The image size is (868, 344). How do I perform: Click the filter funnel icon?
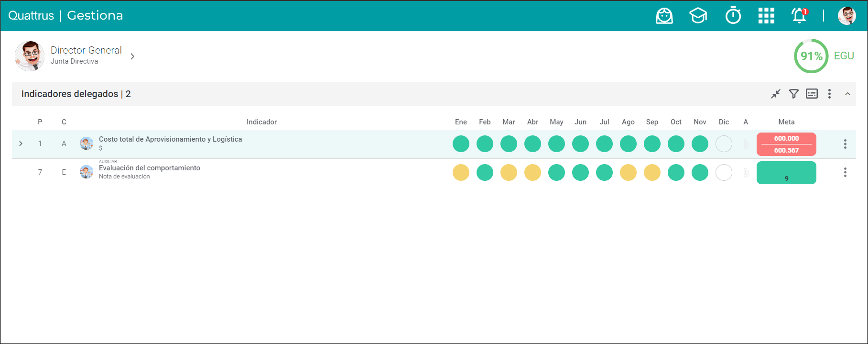click(x=793, y=94)
